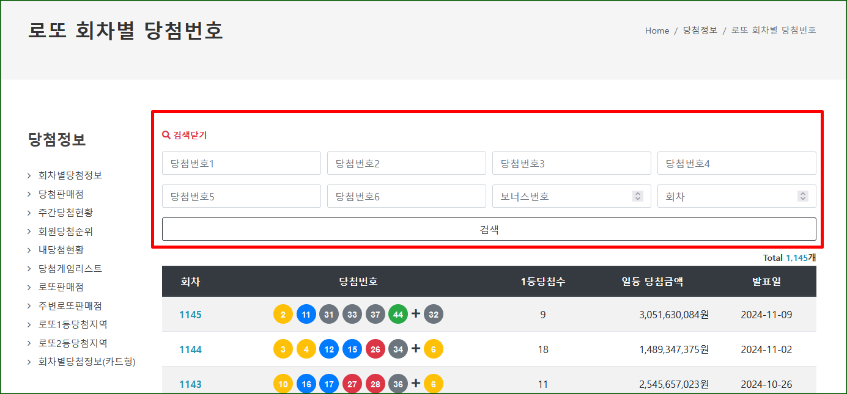Click the date 2024-10-26

tap(767, 384)
